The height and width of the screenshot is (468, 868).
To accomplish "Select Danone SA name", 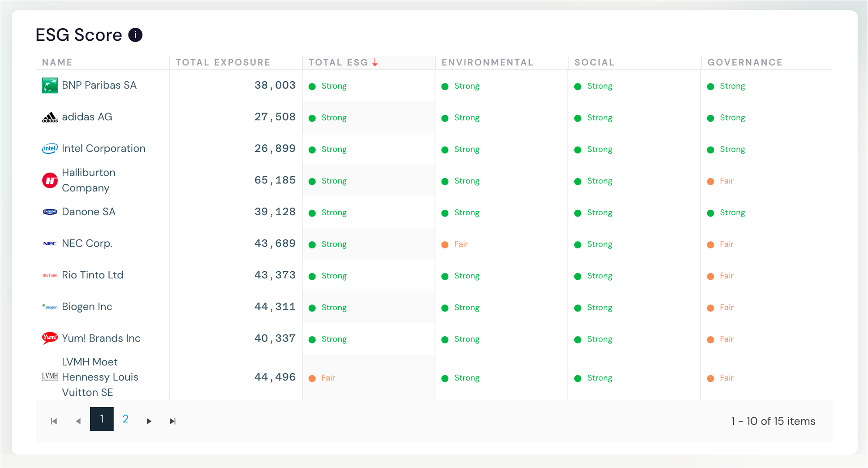I will (x=89, y=212).
